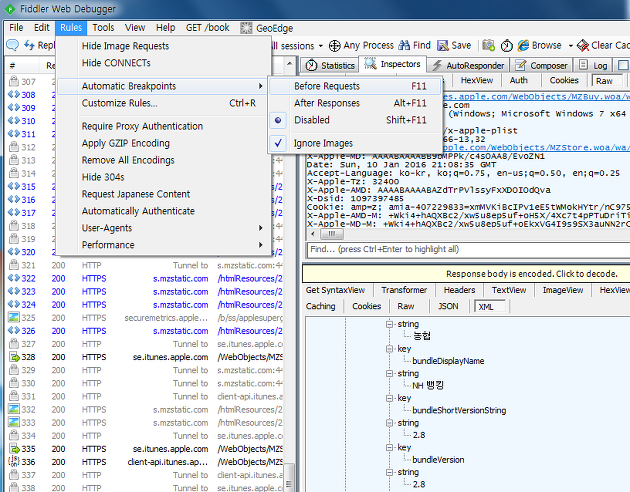Switch to the Statistics tab

click(x=330, y=65)
